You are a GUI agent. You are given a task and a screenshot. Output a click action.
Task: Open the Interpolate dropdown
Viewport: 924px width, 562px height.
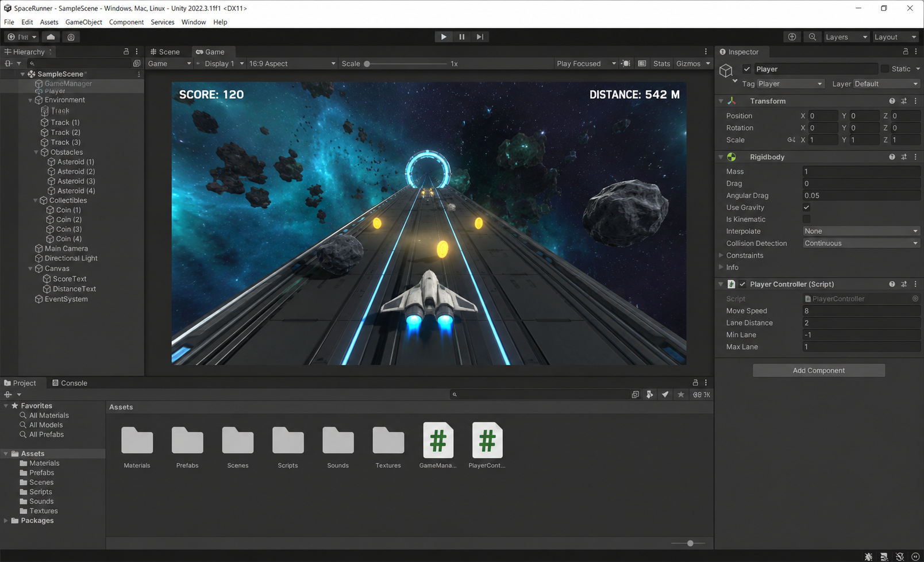click(x=861, y=232)
